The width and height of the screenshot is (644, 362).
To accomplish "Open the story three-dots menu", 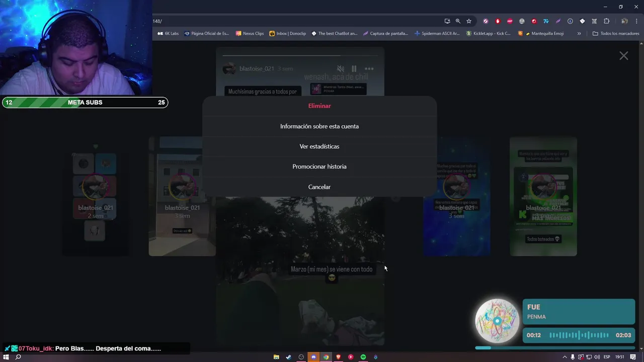I will click(x=369, y=68).
